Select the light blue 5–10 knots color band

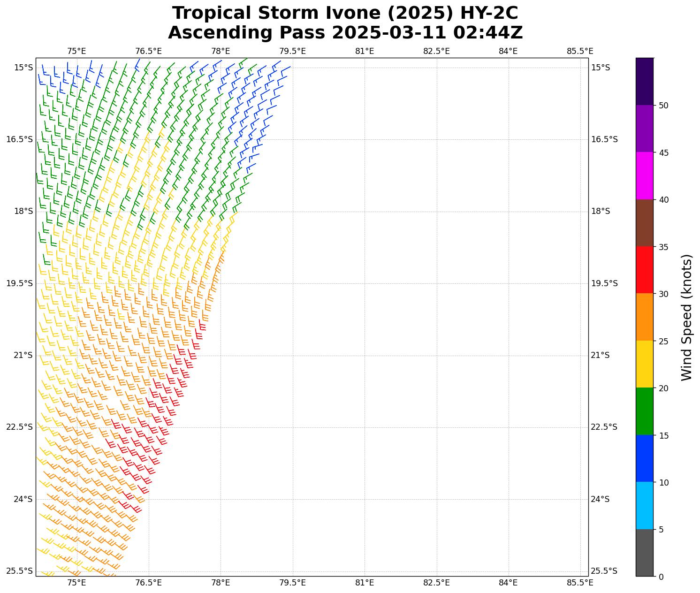pos(644,505)
